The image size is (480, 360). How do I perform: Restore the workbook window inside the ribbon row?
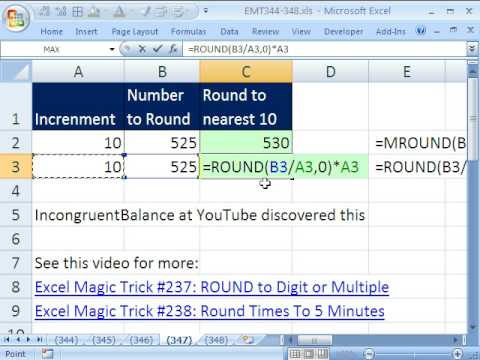pos(453,30)
